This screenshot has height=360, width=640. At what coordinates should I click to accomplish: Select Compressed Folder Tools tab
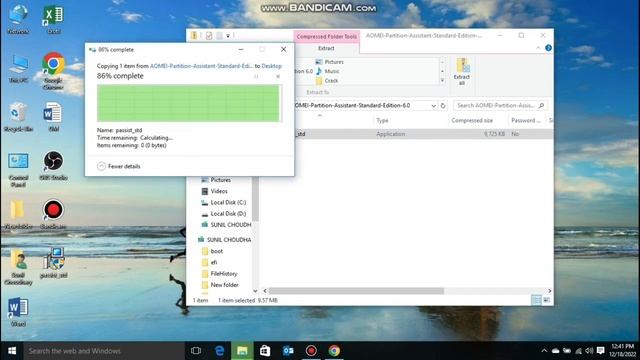(327, 36)
